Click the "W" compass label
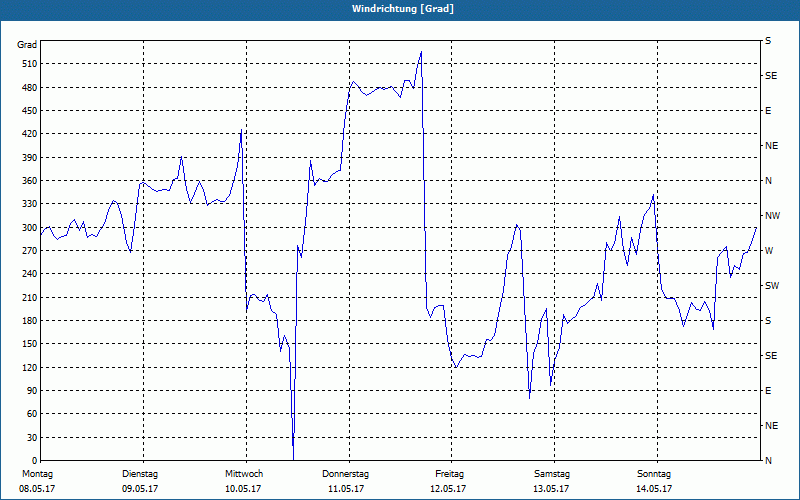 click(769, 251)
